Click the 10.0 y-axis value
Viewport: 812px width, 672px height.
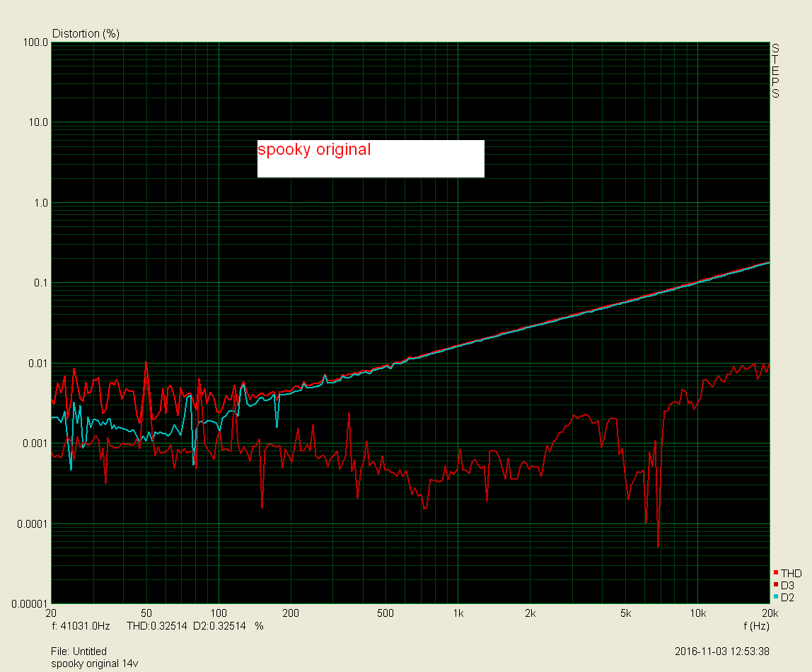[x=37, y=122]
